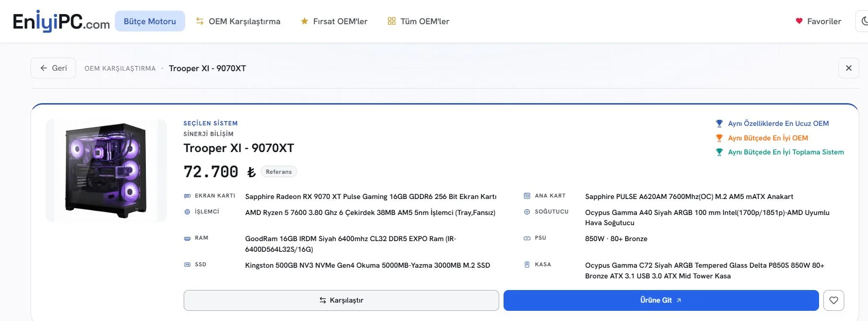868x321 pixels.
Task: Click the red heart icon beside Favoriler
Action: click(x=799, y=21)
